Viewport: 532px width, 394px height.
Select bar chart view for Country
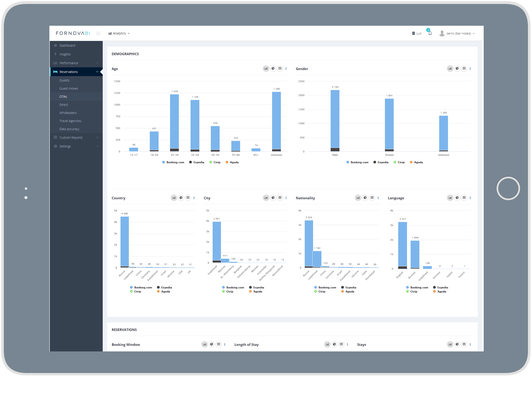(x=174, y=198)
